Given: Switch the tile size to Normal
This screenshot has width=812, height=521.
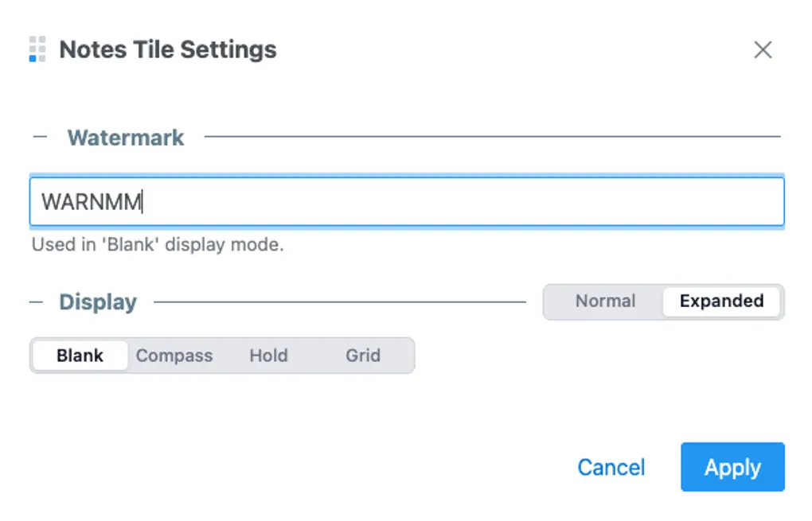Looking at the screenshot, I should [605, 301].
